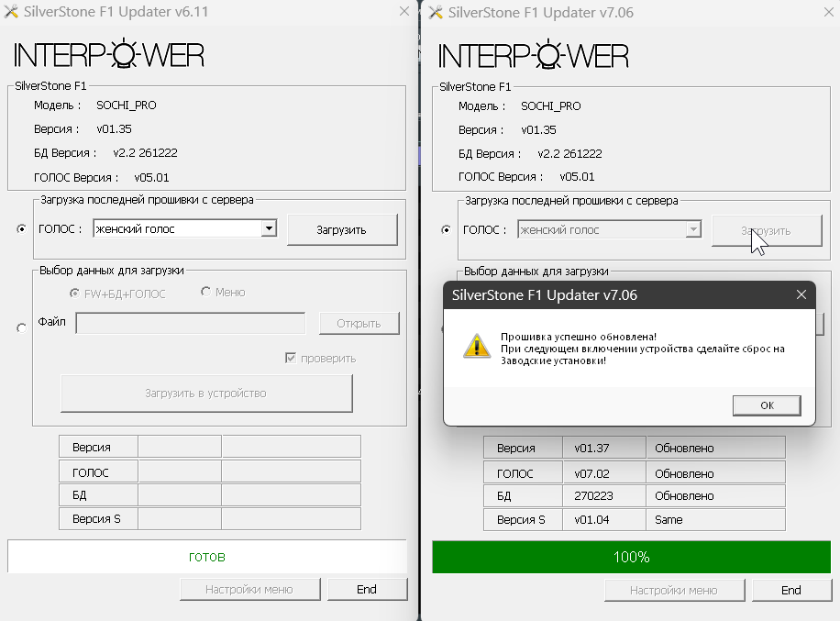The width and height of the screenshot is (840, 621).
Task: Toggle the проверить checkbox
Action: click(291, 358)
